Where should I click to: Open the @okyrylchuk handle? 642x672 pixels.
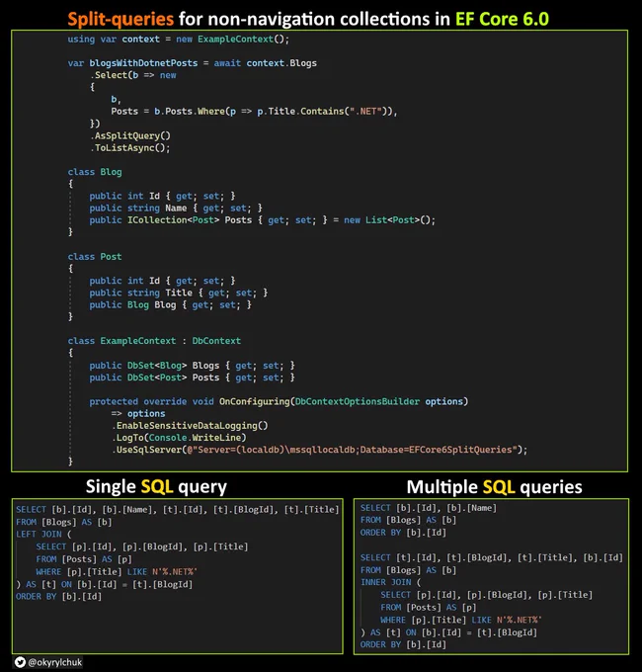click(x=55, y=662)
